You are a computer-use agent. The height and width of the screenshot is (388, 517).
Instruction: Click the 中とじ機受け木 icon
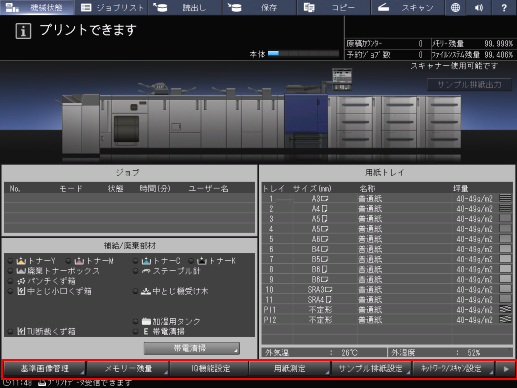point(146,291)
